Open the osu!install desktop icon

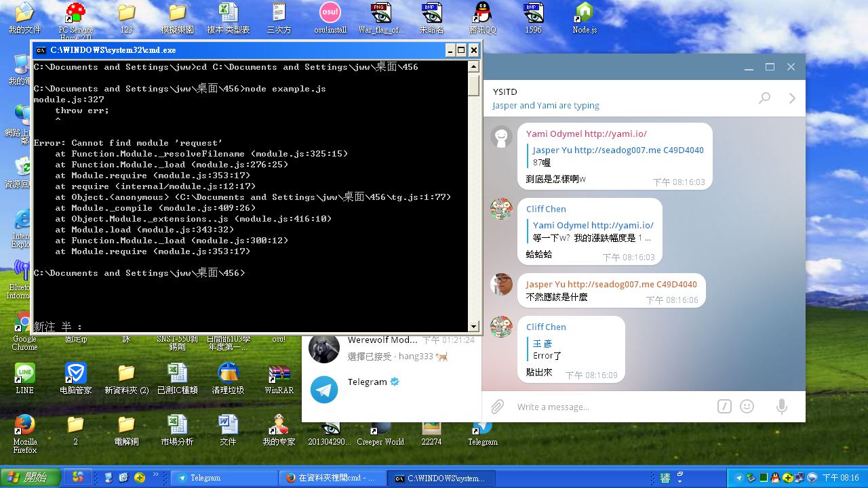coord(330,18)
